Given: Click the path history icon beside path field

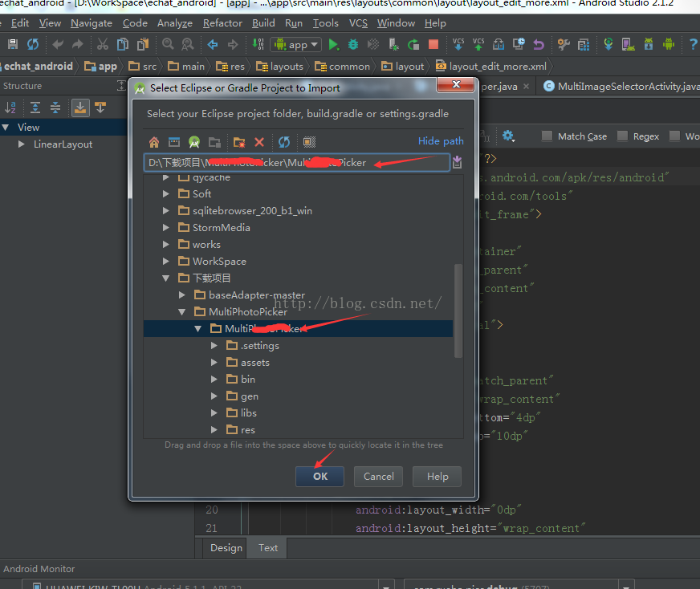Looking at the screenshot, I should click(x=457, y=162).
